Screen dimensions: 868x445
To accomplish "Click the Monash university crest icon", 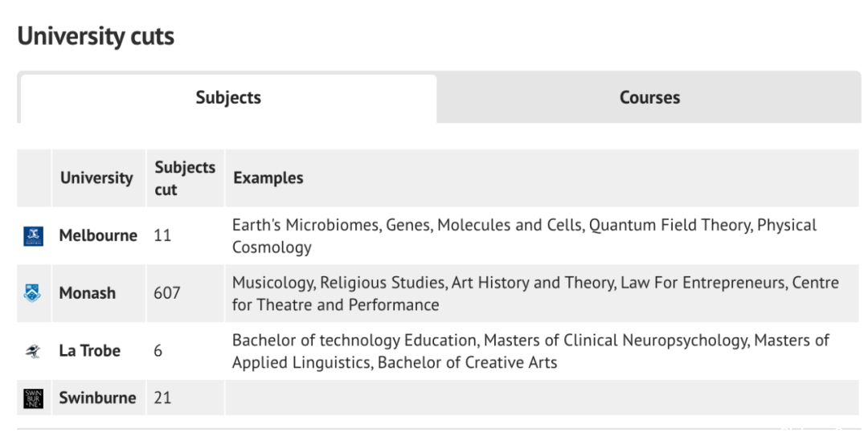I will pos(33,293).
